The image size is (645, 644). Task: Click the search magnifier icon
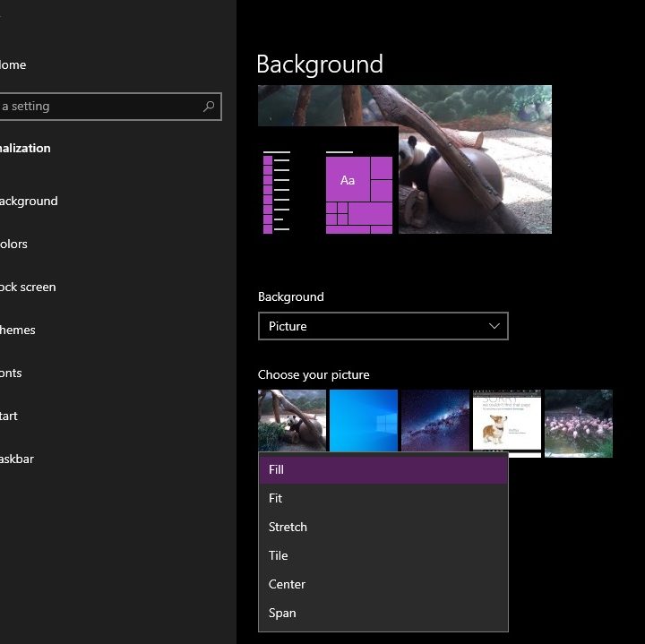(209, 107)
